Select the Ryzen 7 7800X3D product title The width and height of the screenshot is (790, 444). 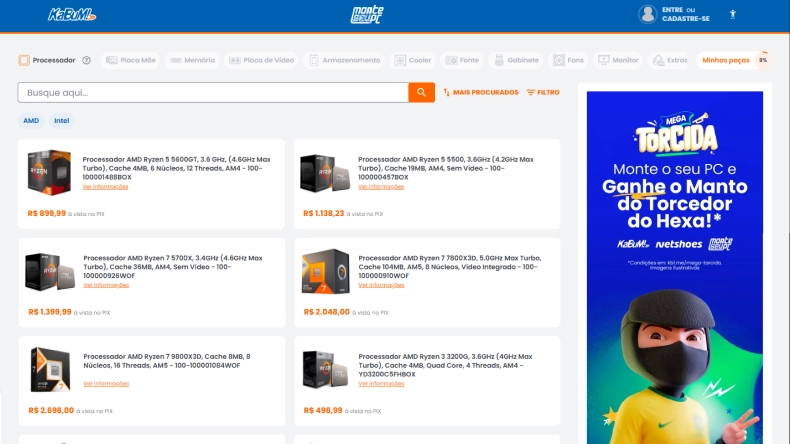click(x=449, y=267)
